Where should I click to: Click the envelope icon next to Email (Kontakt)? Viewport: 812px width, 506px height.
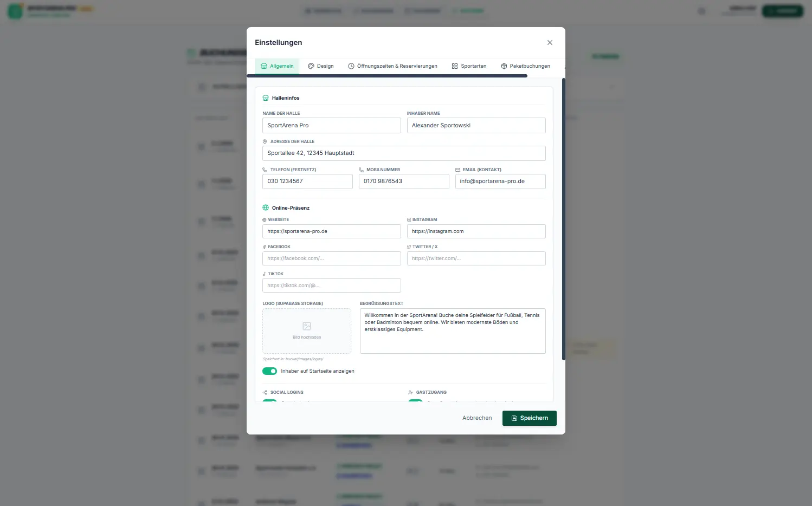click(457, 170)
